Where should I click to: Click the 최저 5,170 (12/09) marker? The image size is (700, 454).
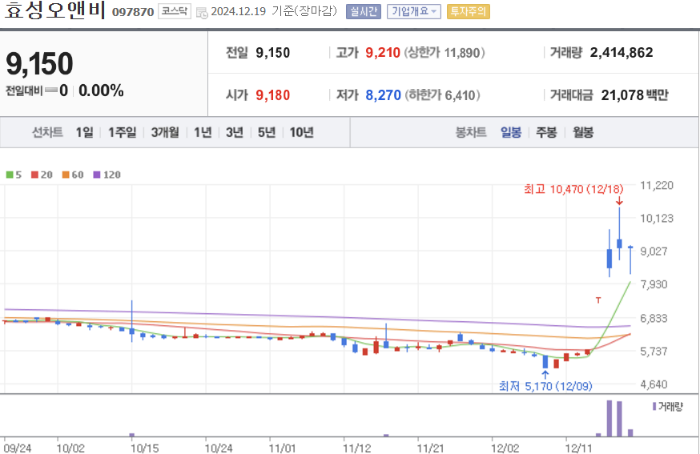546,386
